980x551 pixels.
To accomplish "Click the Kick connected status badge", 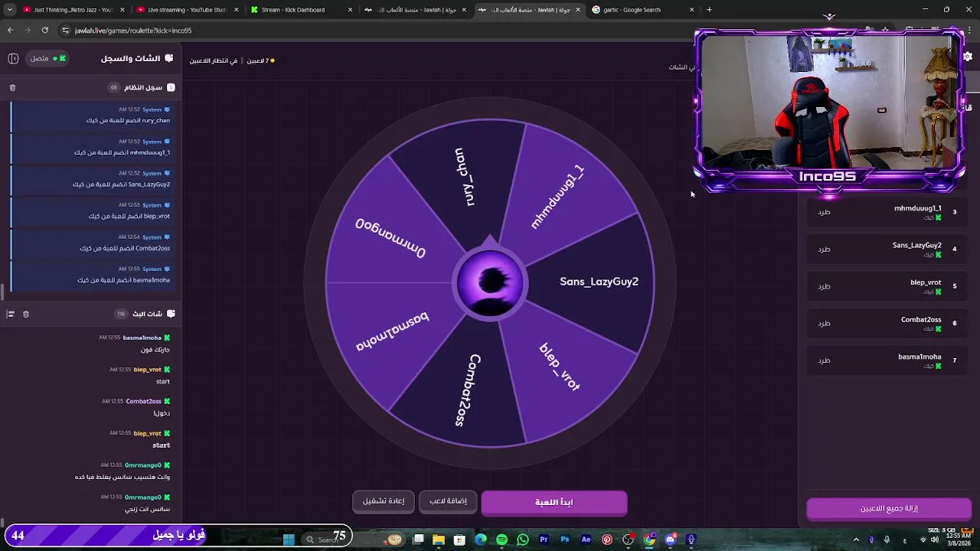I will coord(48,58).
